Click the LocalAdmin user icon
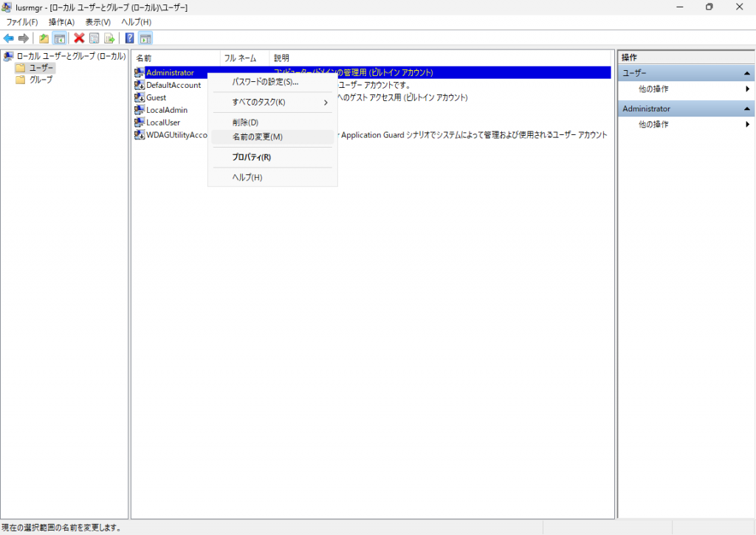The width and height of the screenshot is (756, 535). [140, 110]
